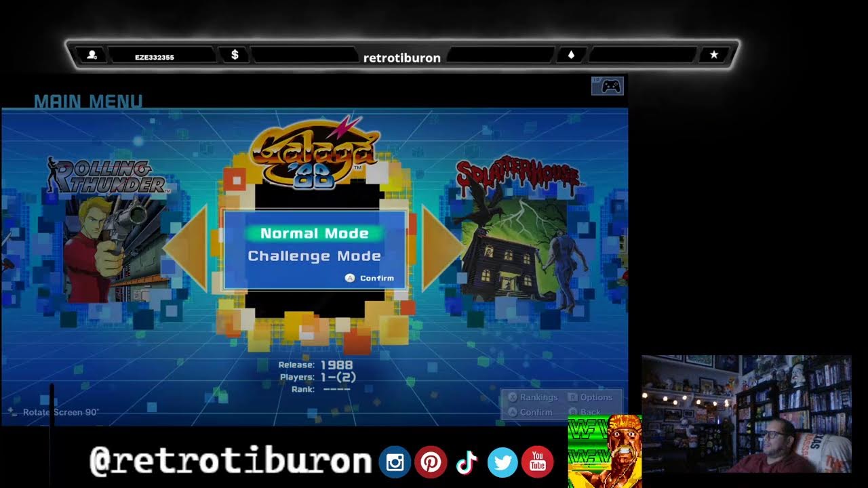Click the right orange arrow
Screen dimensions: 868x488
[x=443, y=249]
